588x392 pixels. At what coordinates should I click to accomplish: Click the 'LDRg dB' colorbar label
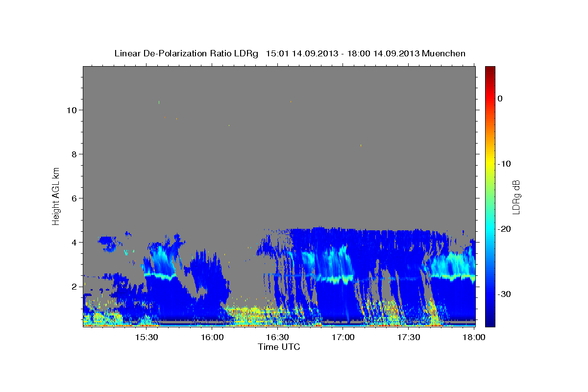[516, 196]
